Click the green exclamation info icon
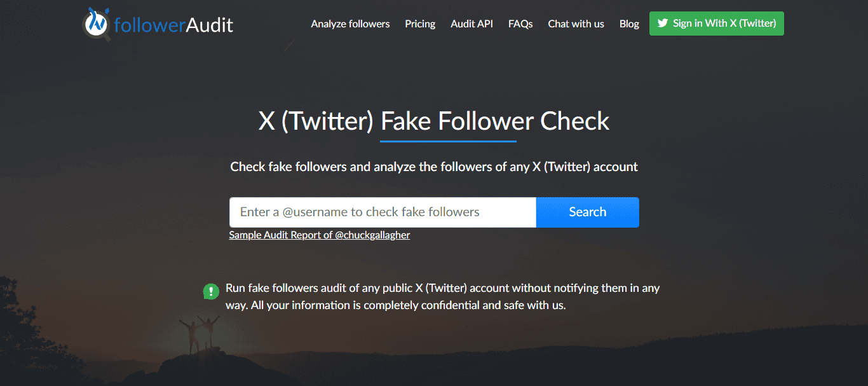 (210, 291)
